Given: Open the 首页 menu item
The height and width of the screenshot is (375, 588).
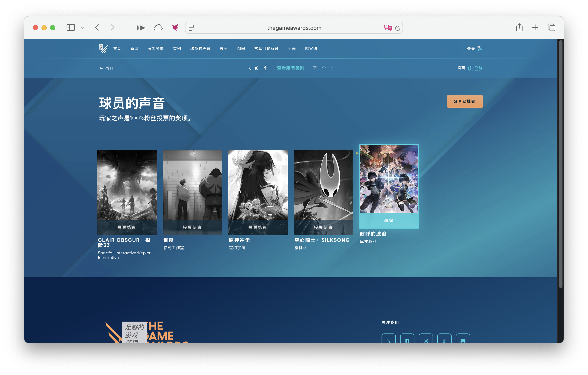Looking at the screenshot, I should coord(117,48).
